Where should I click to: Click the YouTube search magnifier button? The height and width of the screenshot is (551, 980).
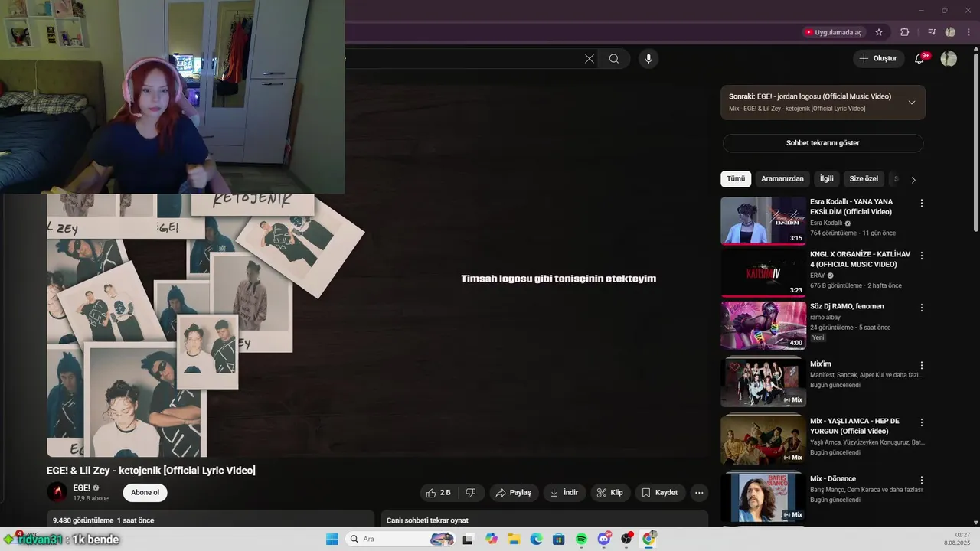pos(614,59)
